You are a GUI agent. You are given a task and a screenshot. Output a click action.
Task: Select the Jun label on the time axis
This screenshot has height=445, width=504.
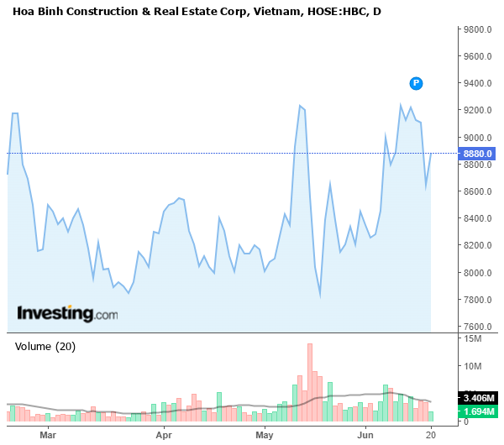click(365, 436)
